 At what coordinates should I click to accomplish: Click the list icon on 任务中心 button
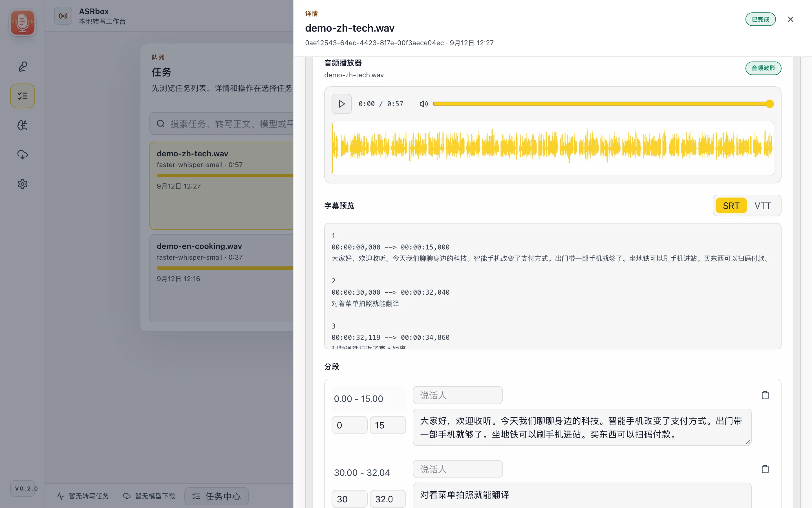[x=196, y=496]
